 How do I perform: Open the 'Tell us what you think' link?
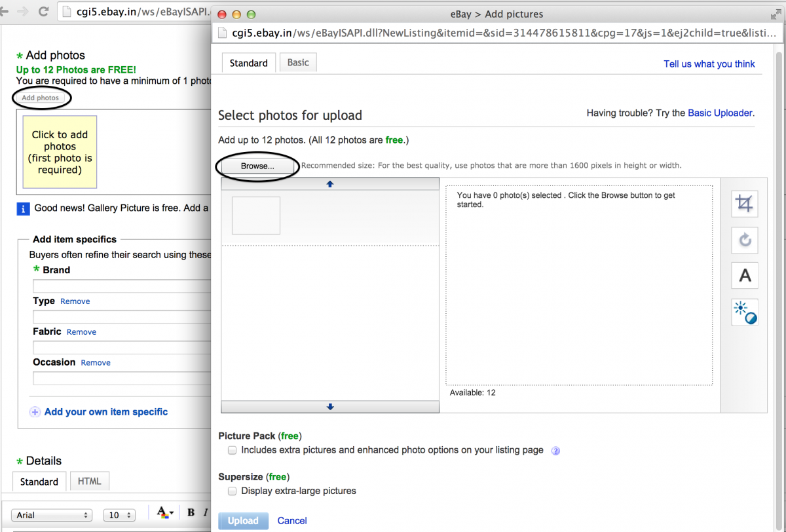[709, 64]
